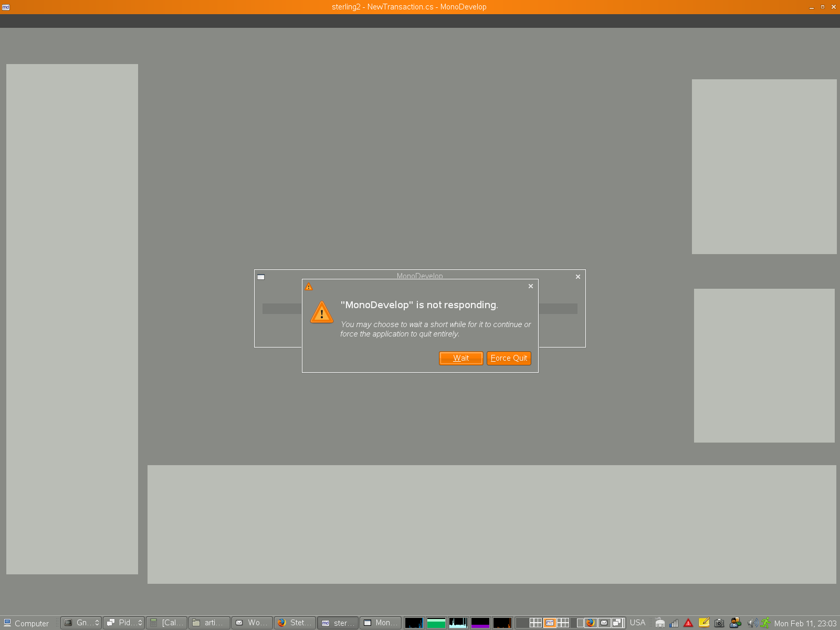Screen dimensions: 840x630
Task: Open the green memory monitor graph
Action: pyautogui.click(x=436, y=623)
